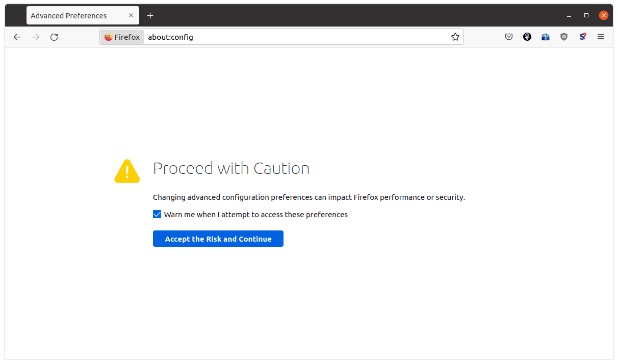Uncheck Warn me when accessing preferences checkbox

(157, 215)
